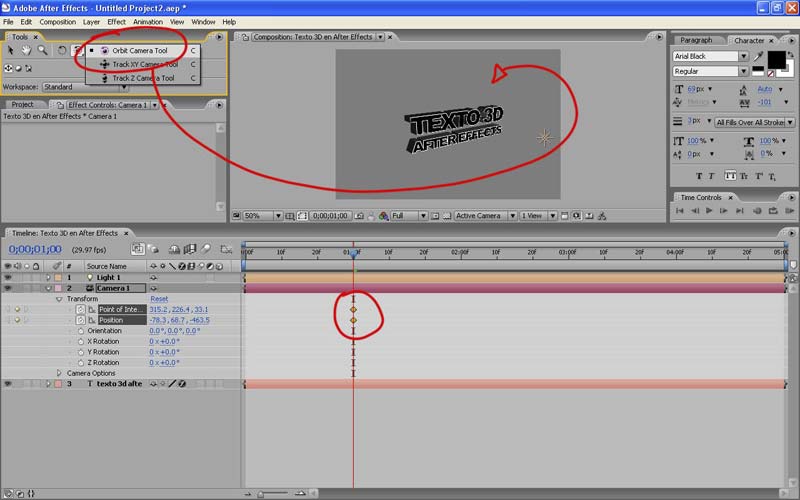Click the no-color red slash swatch
800x500 pixels.
[x=770, y=73]
